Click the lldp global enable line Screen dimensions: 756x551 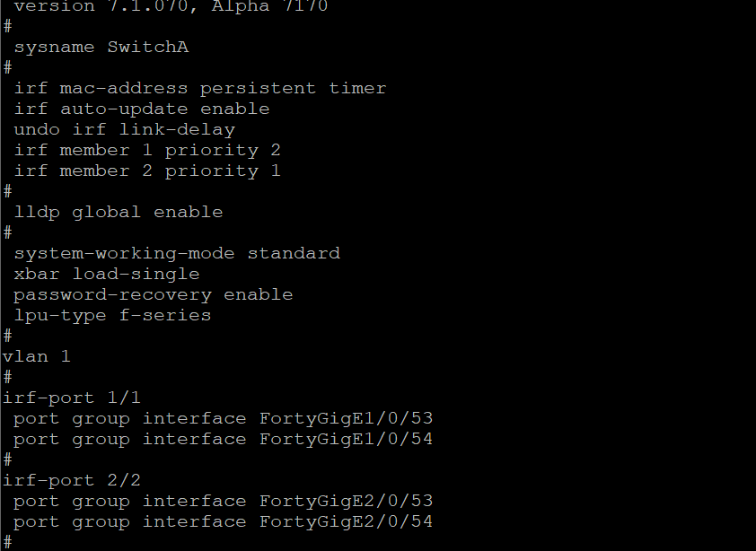118,212
